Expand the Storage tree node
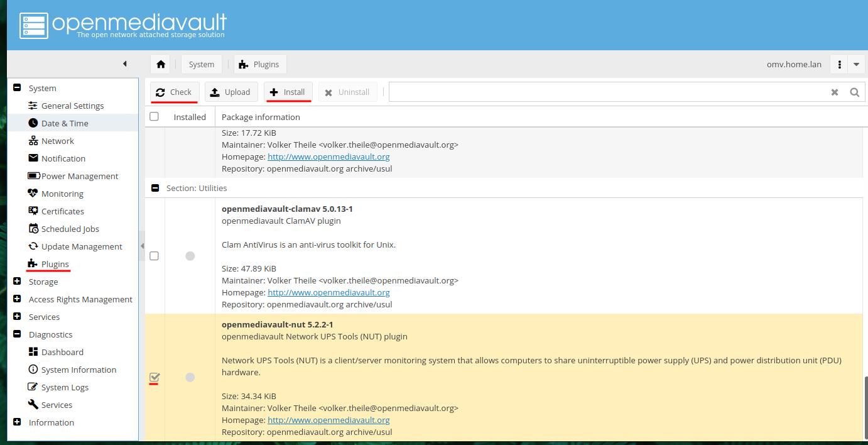The image size is (868, 445). (17, 282)
